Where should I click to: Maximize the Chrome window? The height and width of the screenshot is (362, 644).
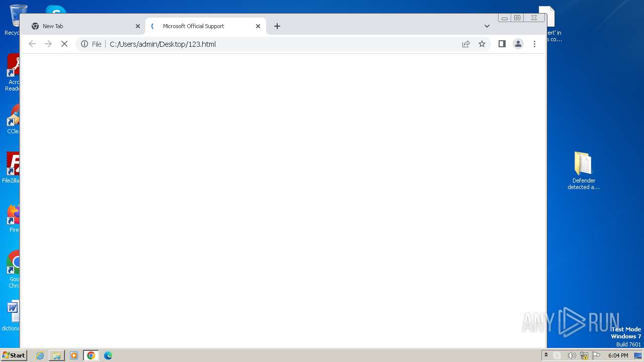point(517,18)
